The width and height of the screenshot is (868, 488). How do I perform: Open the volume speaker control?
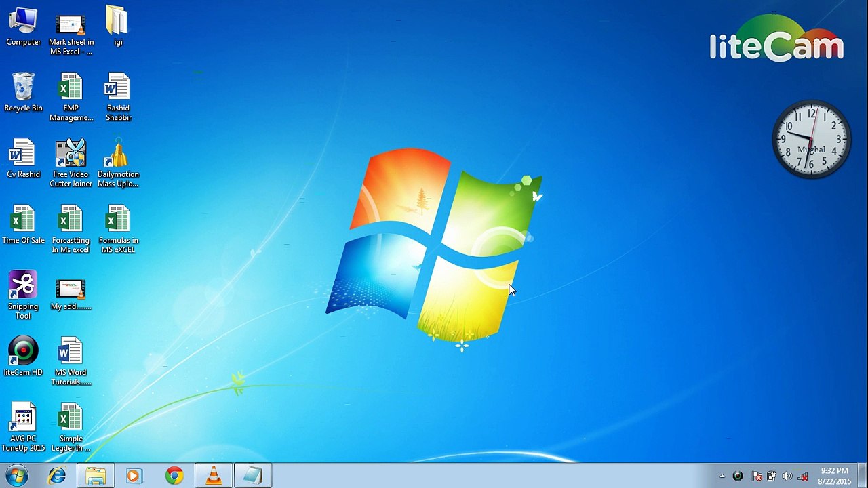[x=787, y=476]
